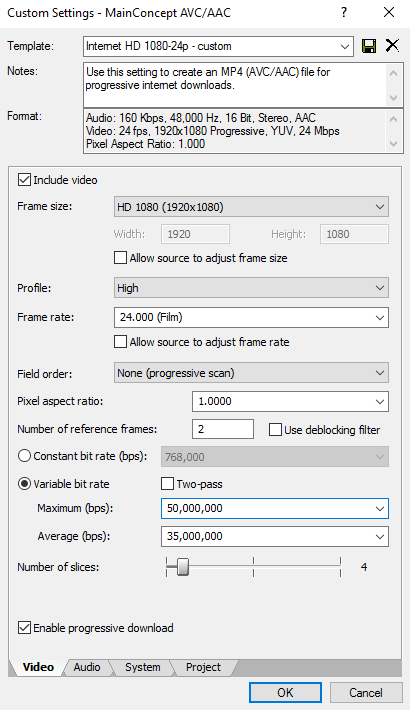The image size is (410, 710).
Task: Open the Maximum (bps) dropdown
Action: [275, 508]
